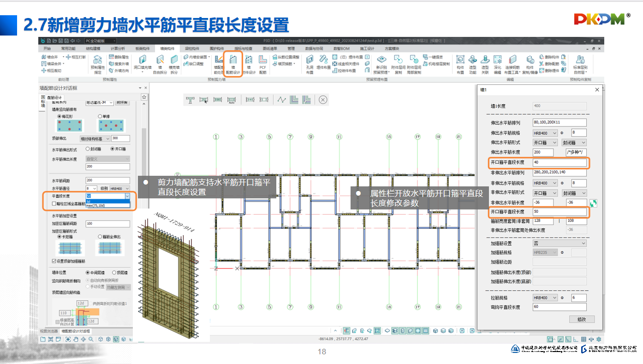Screen dimensions: 643x364
Task: Switch to the 计算分析 ribbon tab
Action: tap(117, 48)
